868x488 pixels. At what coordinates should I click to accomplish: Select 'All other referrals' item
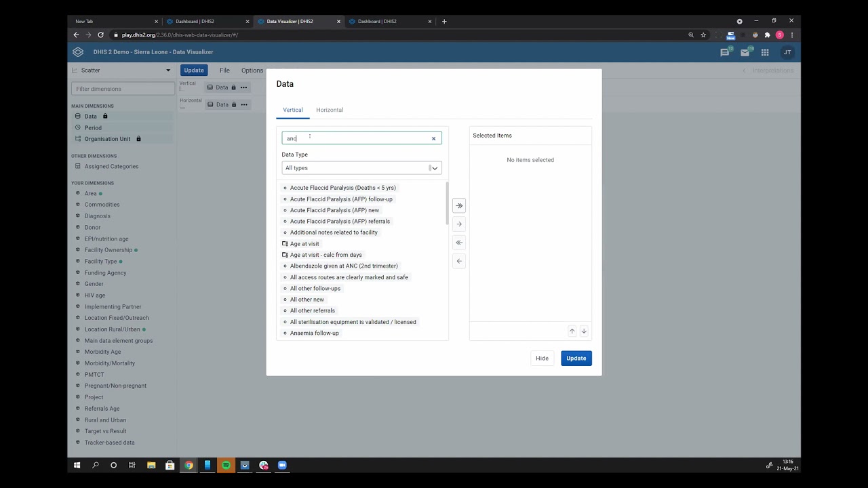pyautogui.click(x=309, y=310)
